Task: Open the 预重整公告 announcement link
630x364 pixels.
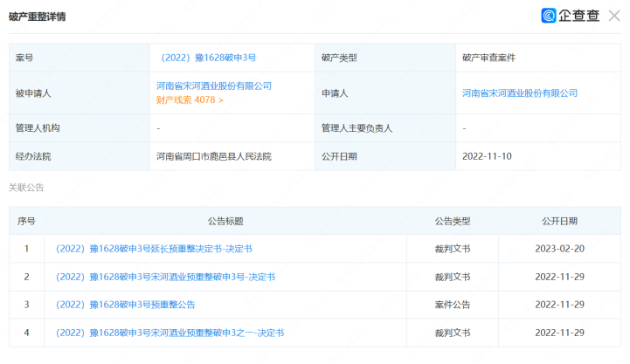Action: tap(125, 305)
